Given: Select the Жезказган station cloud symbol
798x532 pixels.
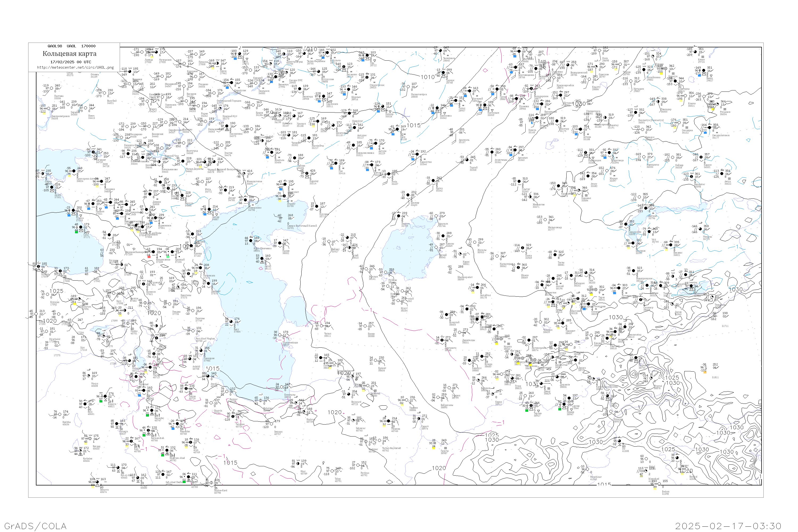Looking at the screenshot, I should tap(531, 197).
